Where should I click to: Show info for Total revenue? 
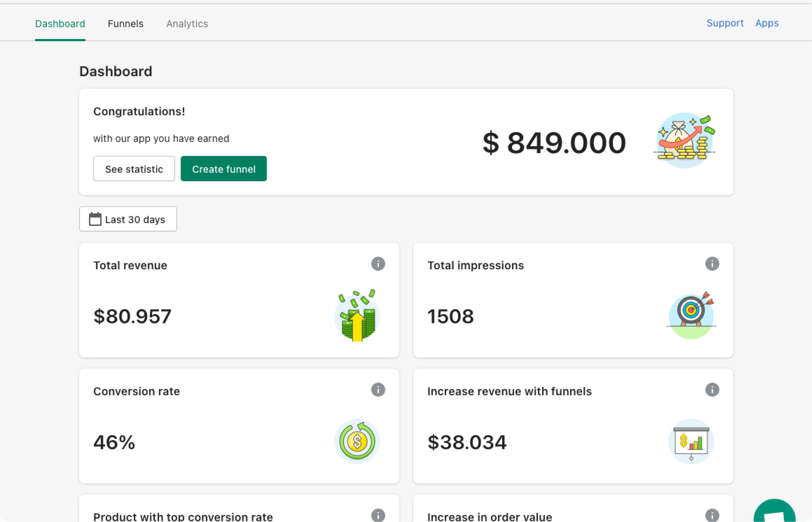[x=378, y=264]
